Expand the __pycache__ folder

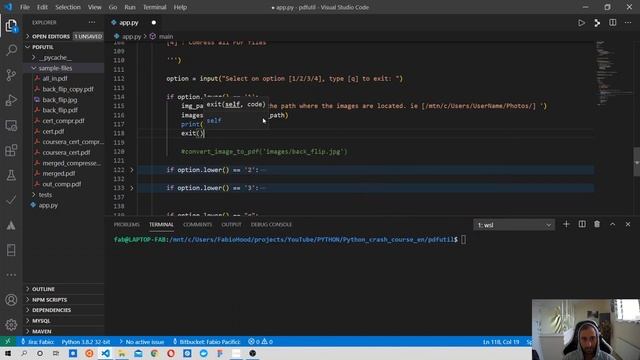click(x=64, y=58)
